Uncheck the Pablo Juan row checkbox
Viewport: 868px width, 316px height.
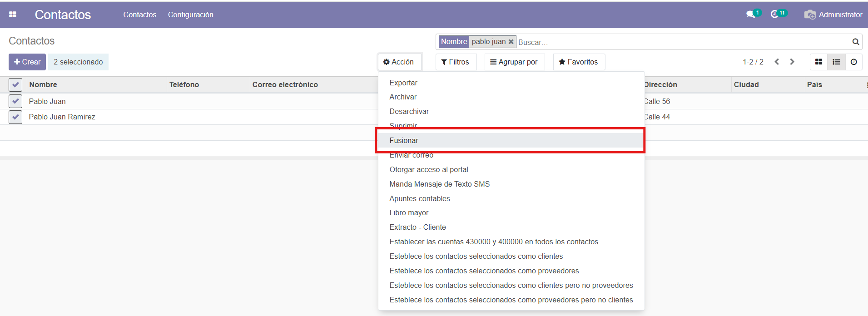pos(15,101)
